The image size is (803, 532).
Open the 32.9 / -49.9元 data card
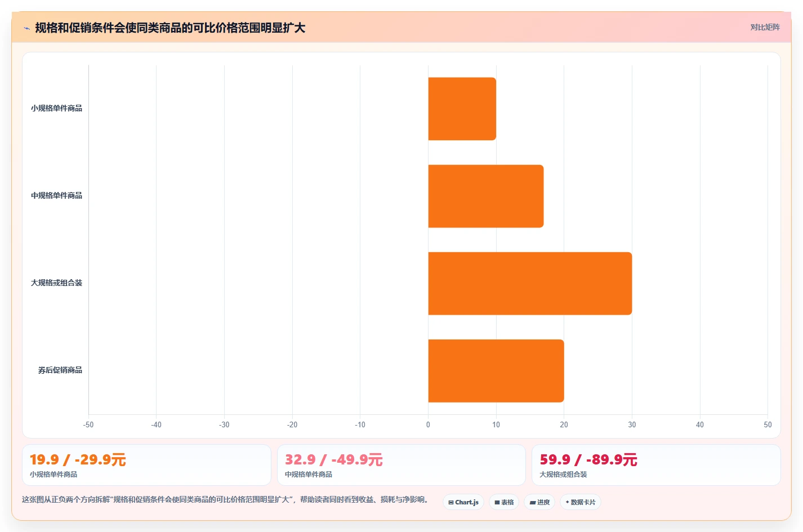click(x=401, y=465)
